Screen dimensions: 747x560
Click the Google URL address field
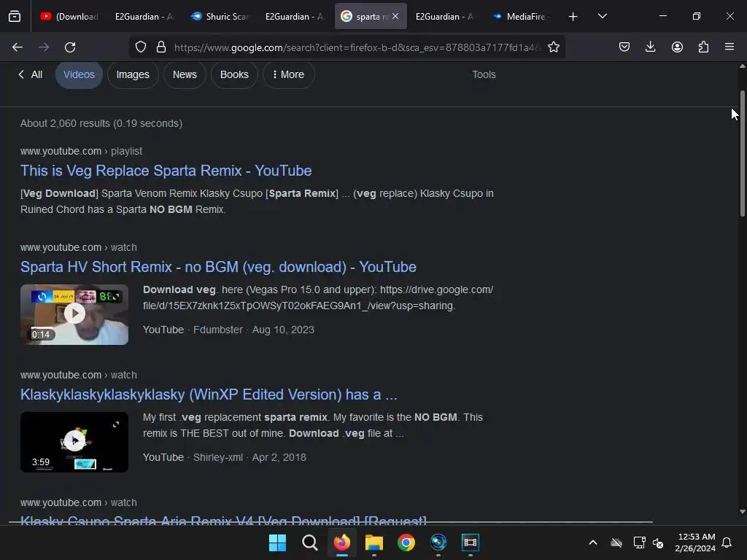[357, 47]
